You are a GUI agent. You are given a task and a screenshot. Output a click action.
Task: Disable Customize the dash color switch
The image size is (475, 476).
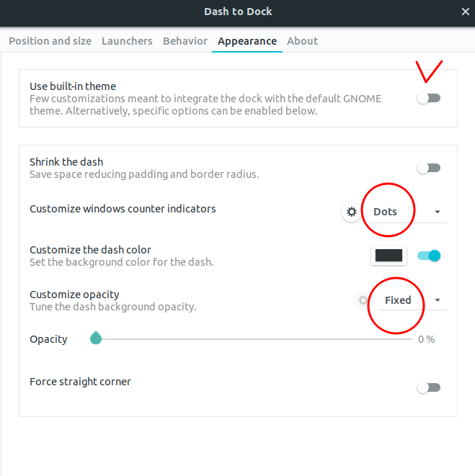429,256
